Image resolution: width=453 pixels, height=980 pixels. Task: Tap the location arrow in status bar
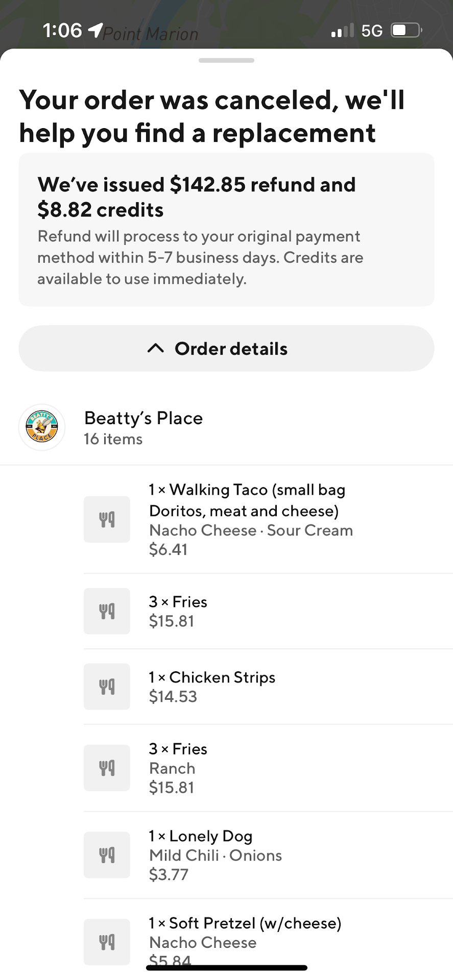click(95, 31)
